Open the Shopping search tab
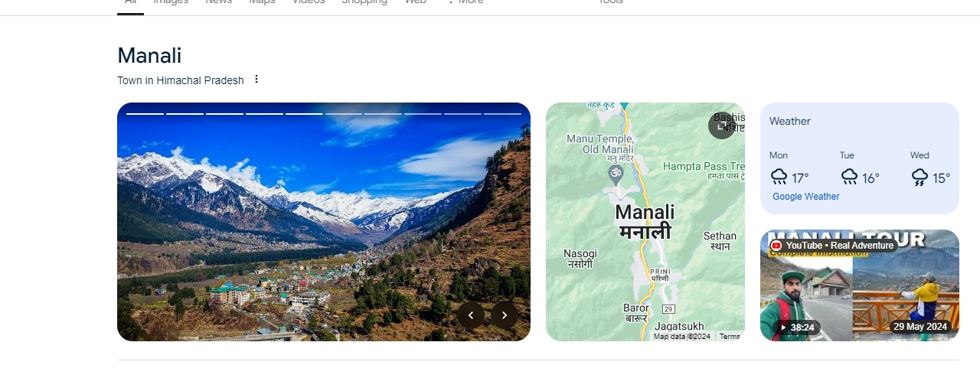Image resolution: width=980 pixels, height=378 pixels. (364, 2)
